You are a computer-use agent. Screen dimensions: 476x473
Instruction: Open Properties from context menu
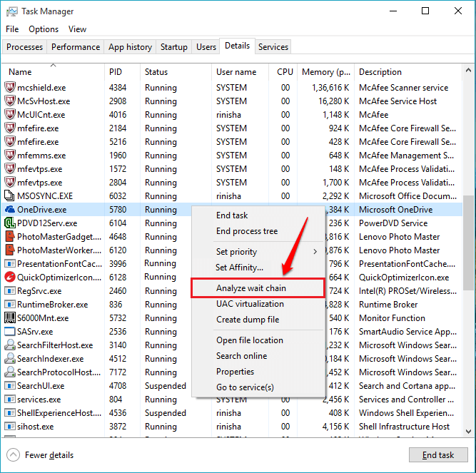point(258,372)
